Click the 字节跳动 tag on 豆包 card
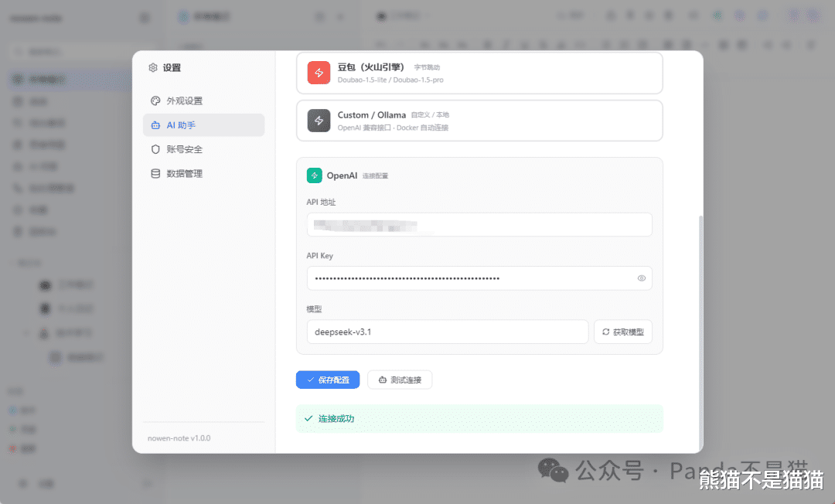The height and width of the screenshot is (504, 835). pyautogui.click(x=427, y=67)
